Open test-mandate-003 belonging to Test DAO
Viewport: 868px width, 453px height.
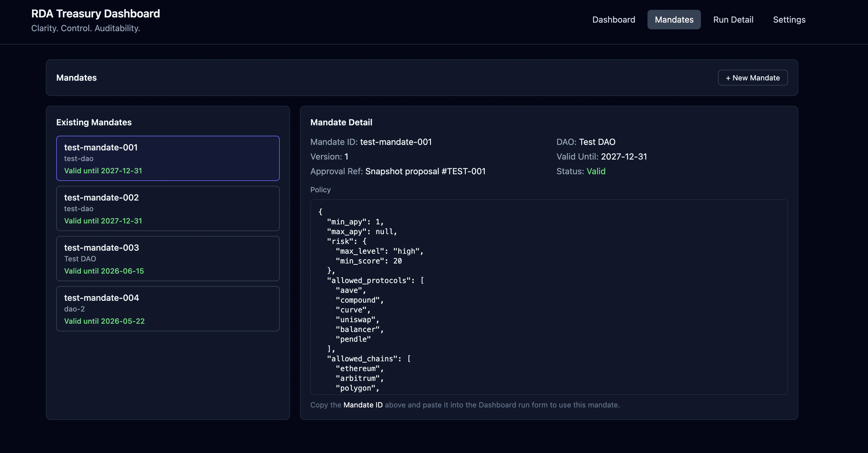click(x=167, y=258)
